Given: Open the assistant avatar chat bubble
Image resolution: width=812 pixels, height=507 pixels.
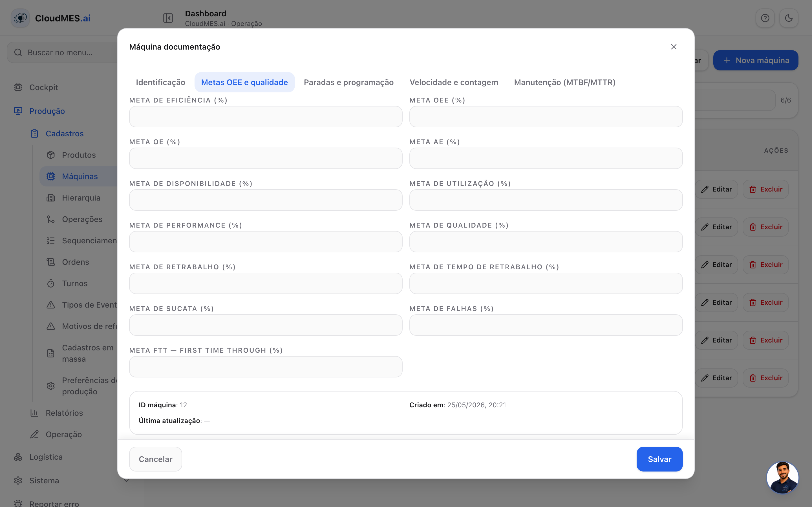Looking at the screenshot, I should click(782, 477).
